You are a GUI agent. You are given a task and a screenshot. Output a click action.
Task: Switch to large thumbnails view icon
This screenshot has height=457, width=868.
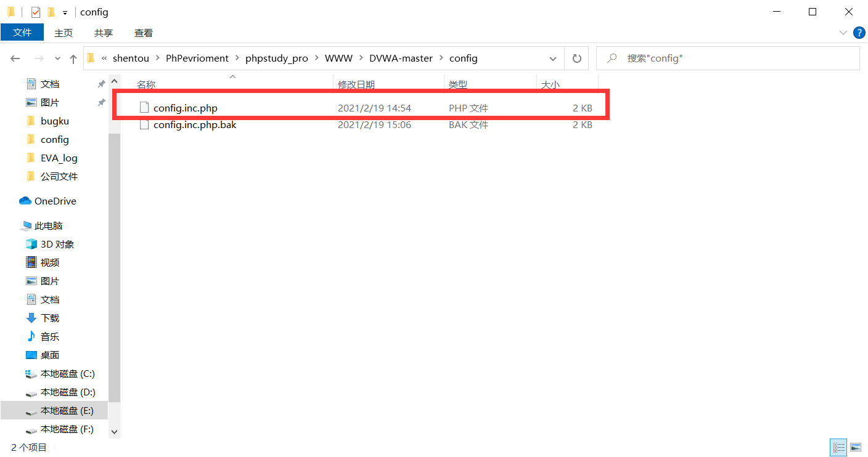coord(856,447)
